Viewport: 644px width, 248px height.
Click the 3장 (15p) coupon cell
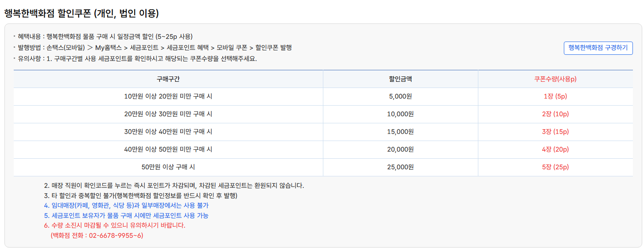(555, 132)
